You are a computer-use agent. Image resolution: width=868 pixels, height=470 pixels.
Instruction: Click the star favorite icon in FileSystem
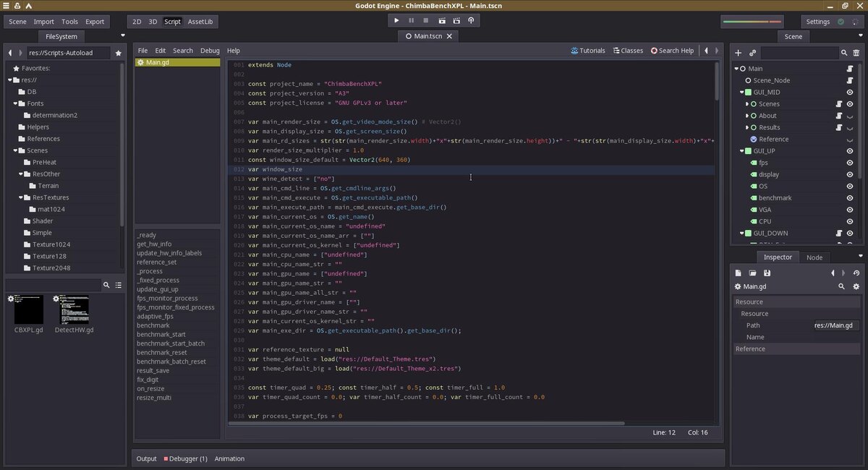click(x=119, y=53)
